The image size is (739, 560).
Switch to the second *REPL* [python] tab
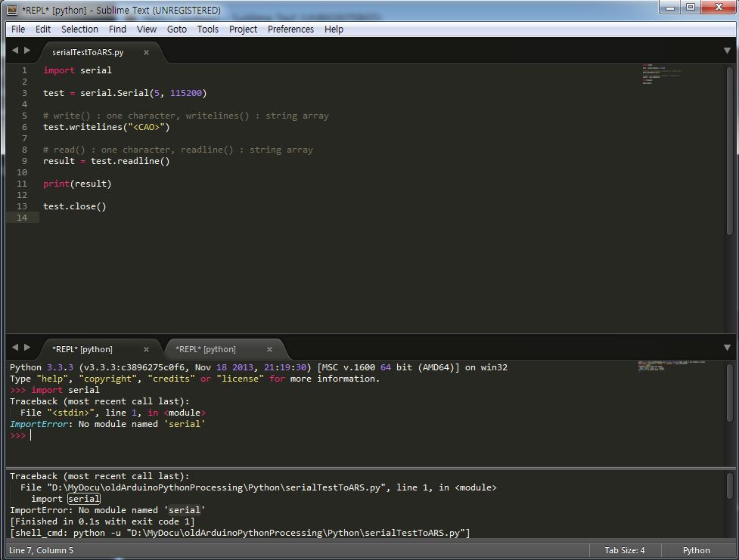206,349
